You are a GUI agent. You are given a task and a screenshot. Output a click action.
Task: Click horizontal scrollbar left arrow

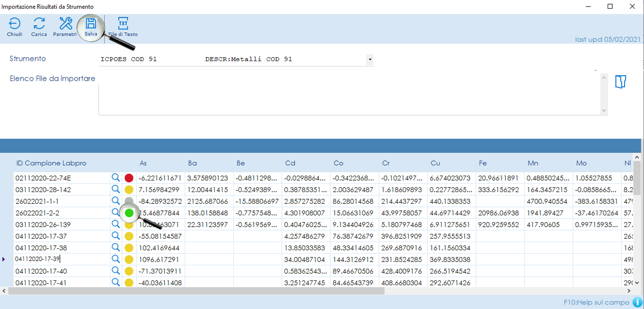coord(4,291)
